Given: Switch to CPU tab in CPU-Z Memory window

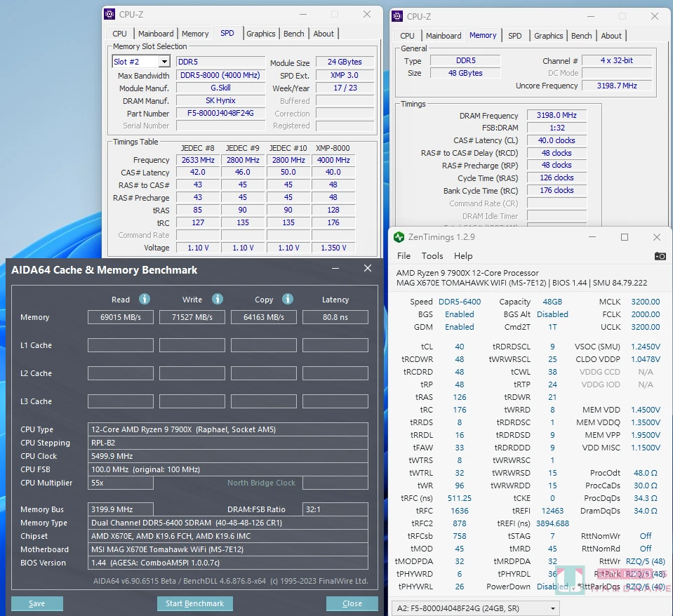Looking at the screenshot, I should [407, 36].
